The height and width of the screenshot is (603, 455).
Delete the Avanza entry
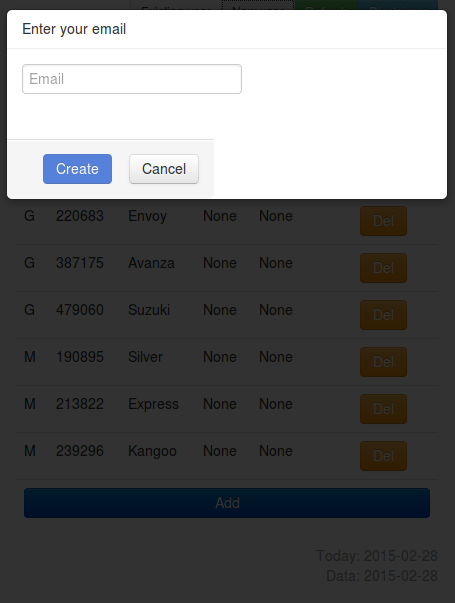(383, 268)
